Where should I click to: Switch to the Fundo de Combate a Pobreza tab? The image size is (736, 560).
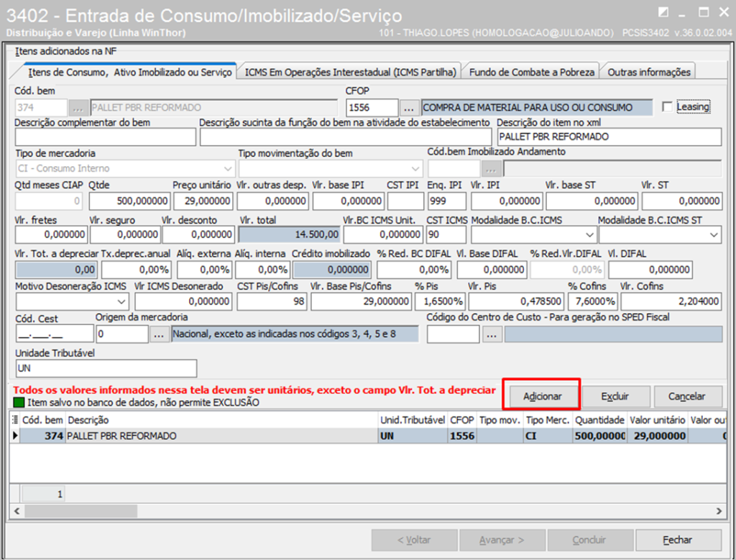pyautogui.click(x=531, y=72)
